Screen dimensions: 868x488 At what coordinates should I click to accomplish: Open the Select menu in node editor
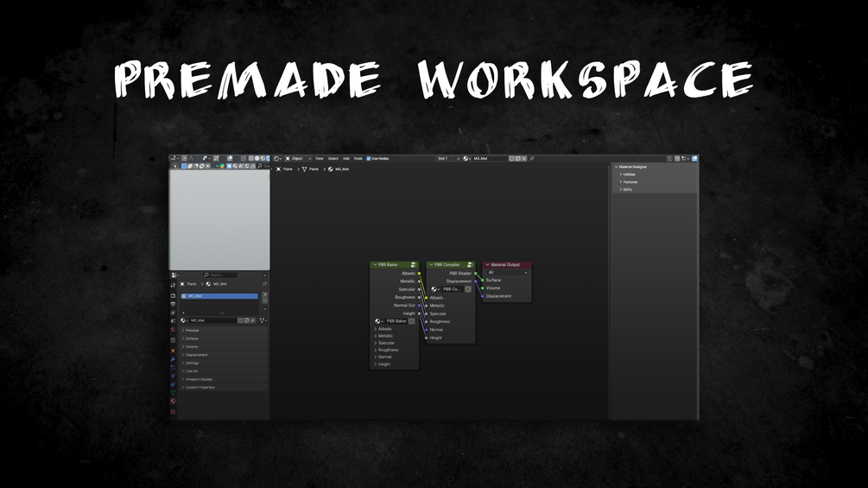[333, 159]
